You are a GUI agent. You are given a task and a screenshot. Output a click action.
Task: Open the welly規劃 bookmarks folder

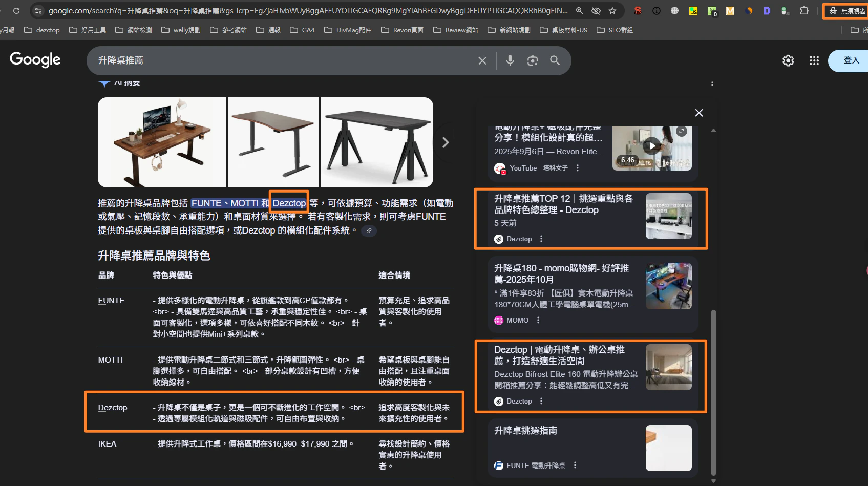pyautogui.click(x=181, y=30)
